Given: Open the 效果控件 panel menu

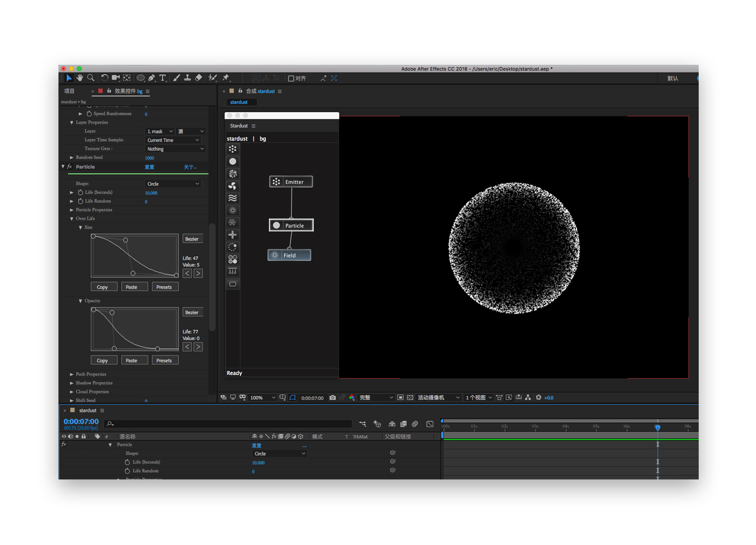Looking at the screenshot, I should [148, 92].
